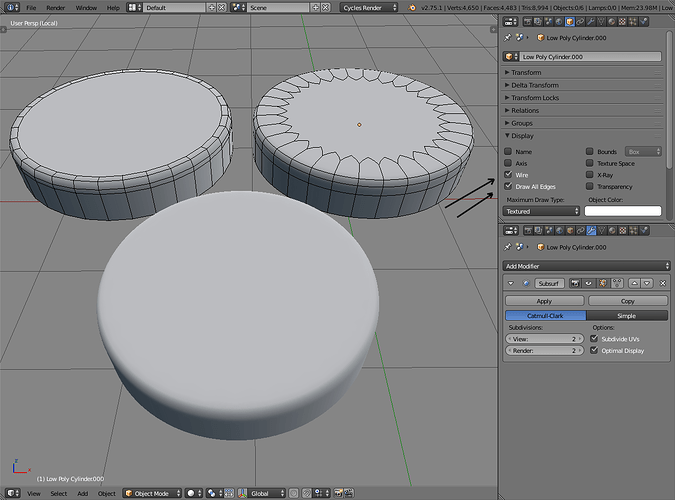The width and height of the screenshot is (675, 500).
Task: Uncheck Optimal Display option
Action: coord(594,351)
